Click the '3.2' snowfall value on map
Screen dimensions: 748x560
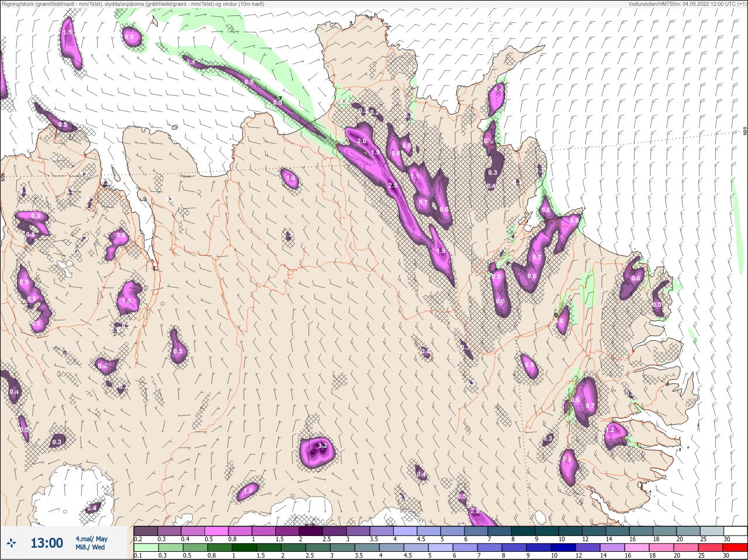click(x=323, y=445)
